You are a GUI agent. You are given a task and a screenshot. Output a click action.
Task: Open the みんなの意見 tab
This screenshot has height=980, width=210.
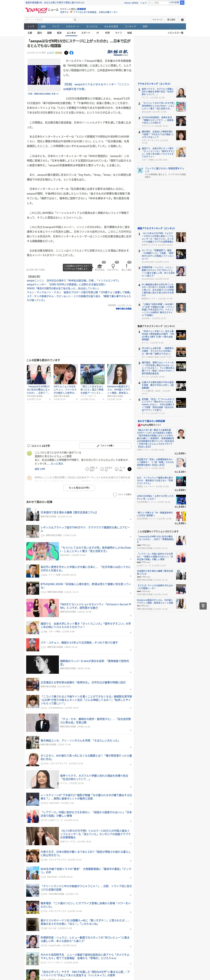[111, 26]
